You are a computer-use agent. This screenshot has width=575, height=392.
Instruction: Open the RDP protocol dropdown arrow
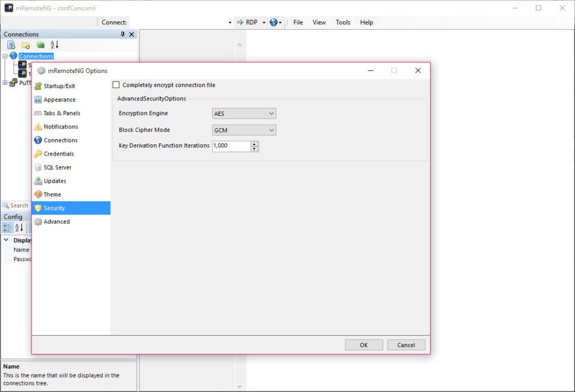(x=264, y=22)
